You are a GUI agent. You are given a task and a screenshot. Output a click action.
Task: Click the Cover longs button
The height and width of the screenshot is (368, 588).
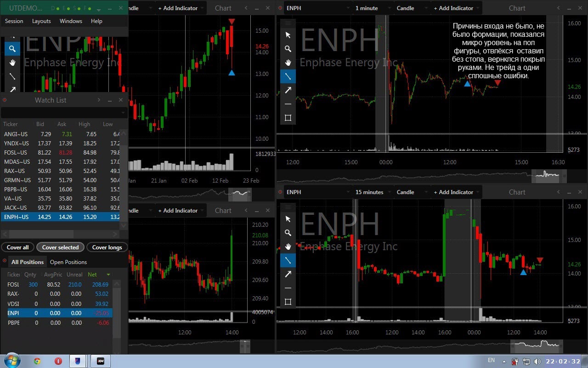pyautogui.click(x=107, y=247)
